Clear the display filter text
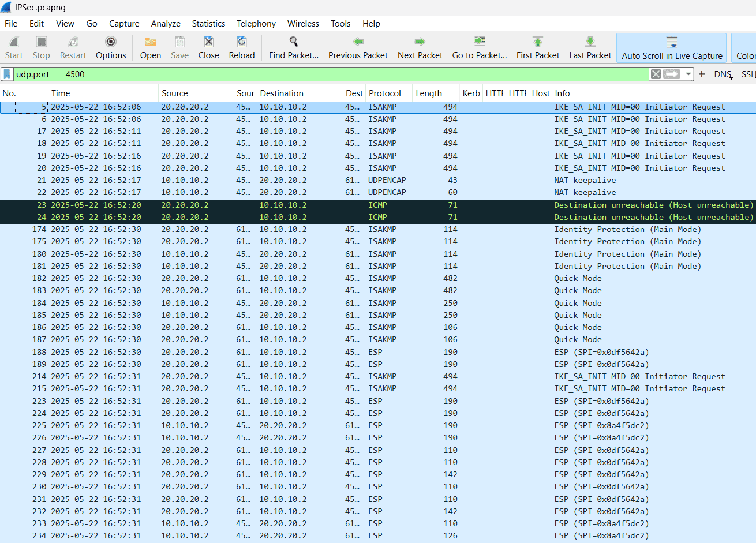 tap(656, 74)
